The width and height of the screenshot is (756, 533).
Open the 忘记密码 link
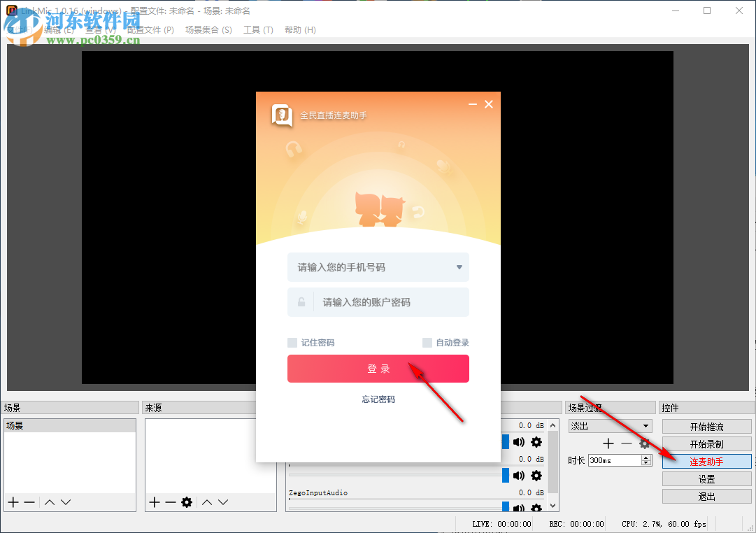[x=378, y=399]
